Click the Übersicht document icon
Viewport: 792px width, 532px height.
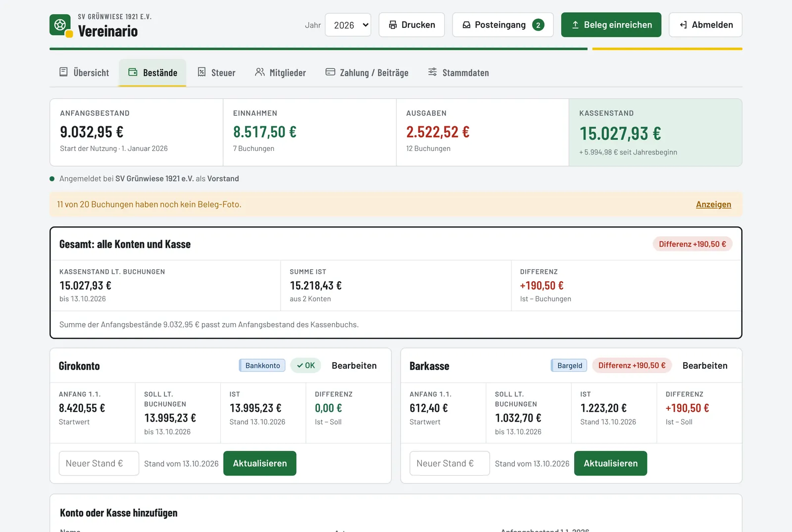click(x=63, y=72)
